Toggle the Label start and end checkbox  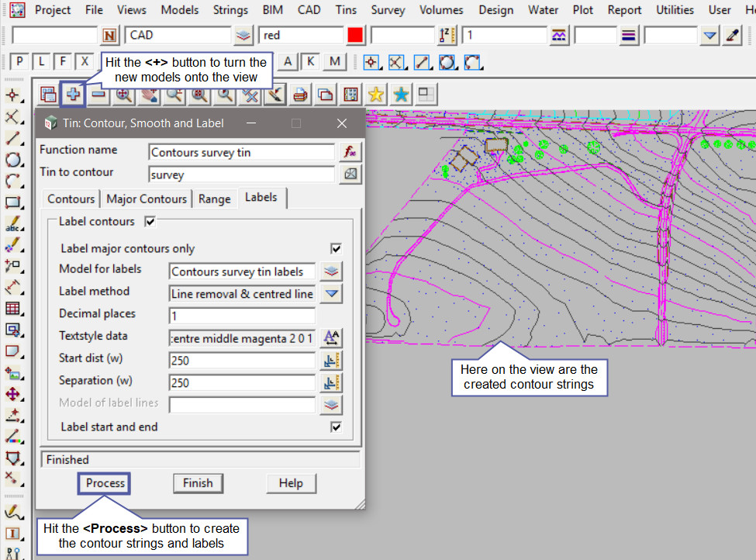(x=336, y=427)
